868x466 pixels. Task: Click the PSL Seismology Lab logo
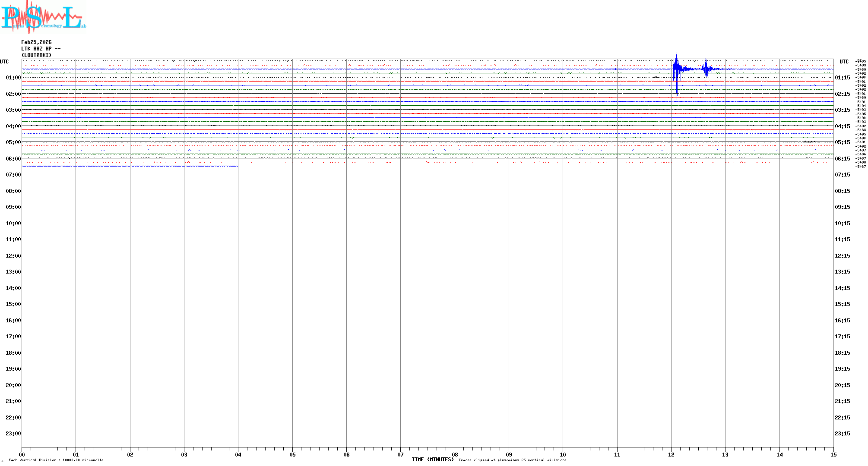43,17
